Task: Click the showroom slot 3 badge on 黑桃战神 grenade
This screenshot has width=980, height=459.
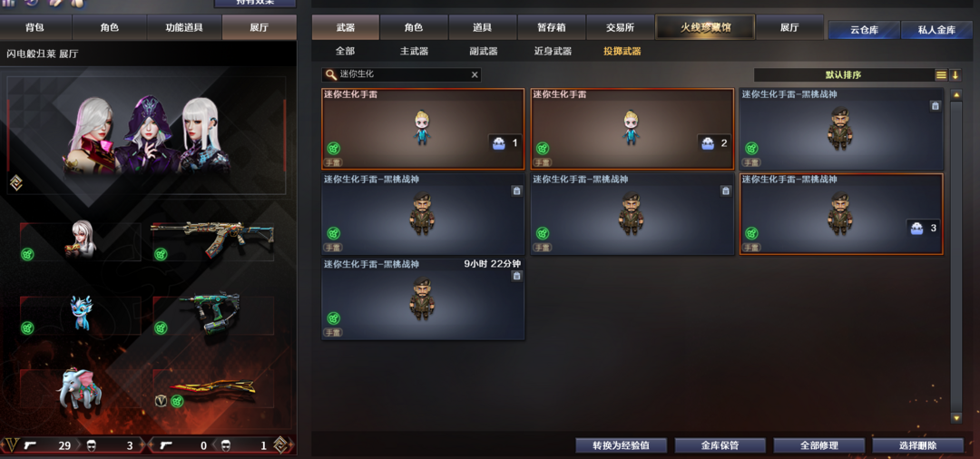Action: 923,228
